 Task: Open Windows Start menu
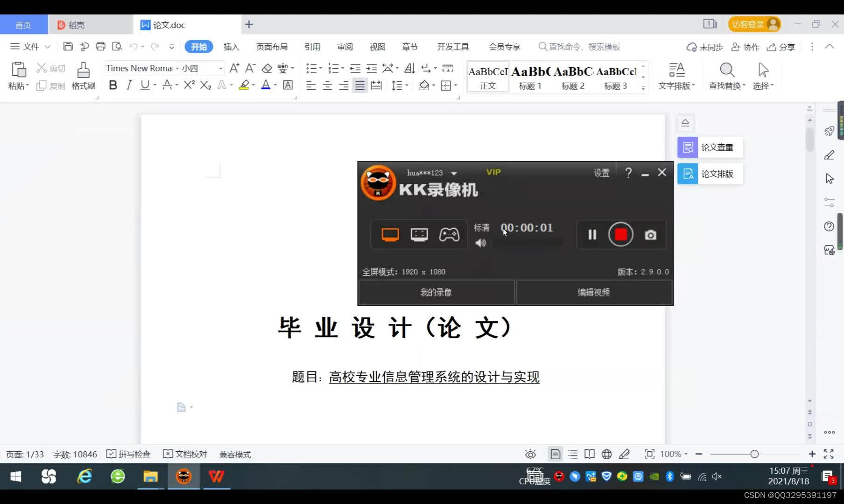coord(16,476)
